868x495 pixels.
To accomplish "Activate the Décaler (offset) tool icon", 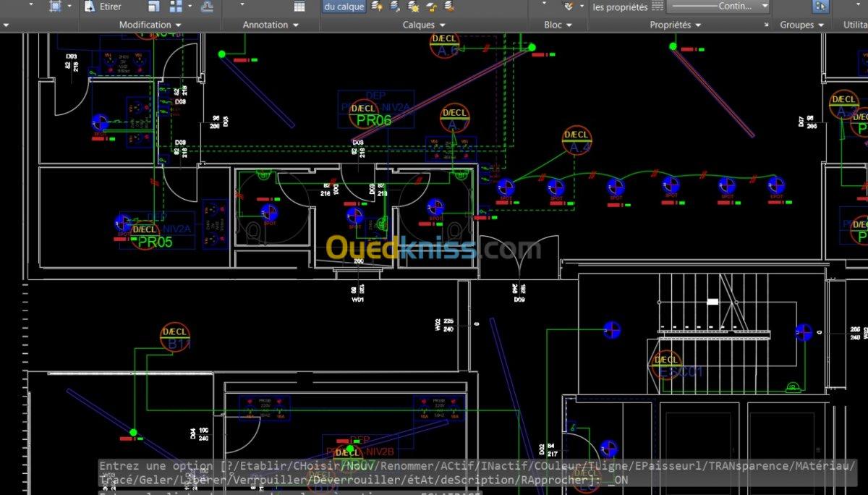I will coord(207,7).
